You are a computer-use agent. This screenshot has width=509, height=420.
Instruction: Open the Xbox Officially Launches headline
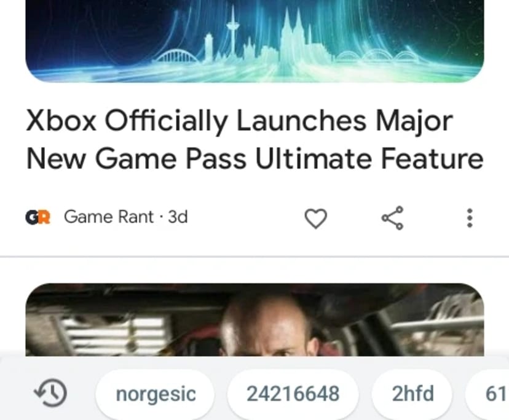tap(254, 139)
